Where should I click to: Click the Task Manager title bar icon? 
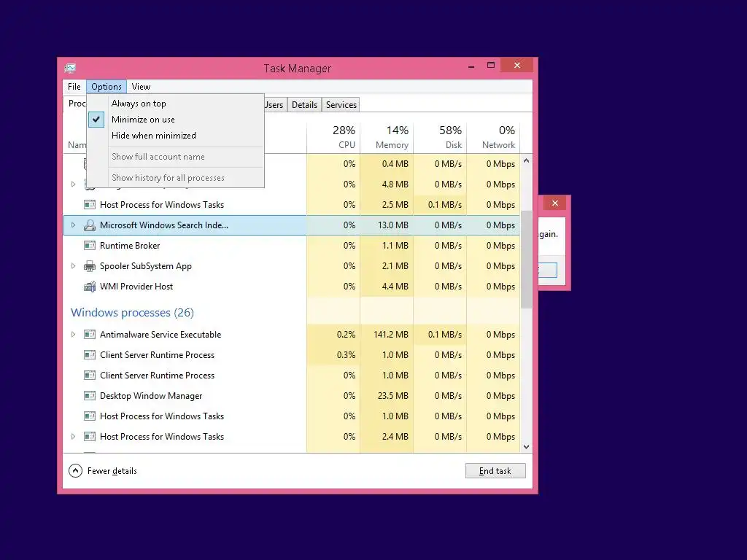70,68
